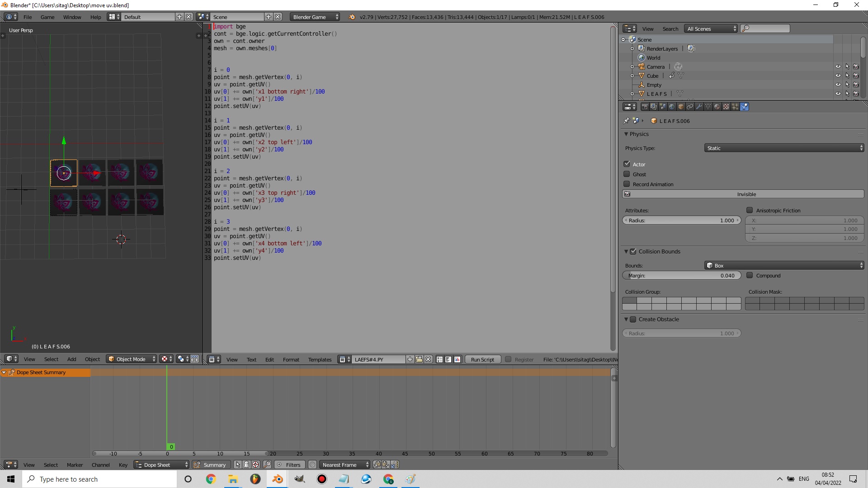Open the Window menu
Viewport: 868px width, 488px height.
point(72,17)
